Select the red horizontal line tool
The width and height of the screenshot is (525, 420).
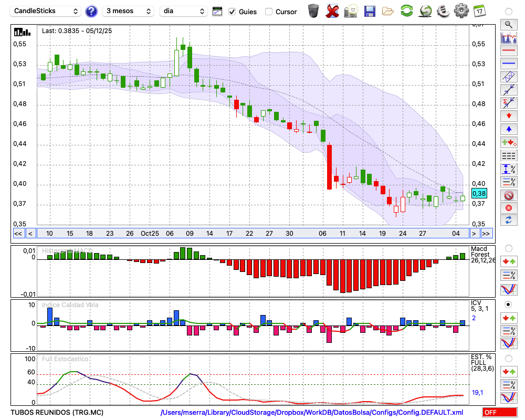pyautogui.click(x=508, y=51)
